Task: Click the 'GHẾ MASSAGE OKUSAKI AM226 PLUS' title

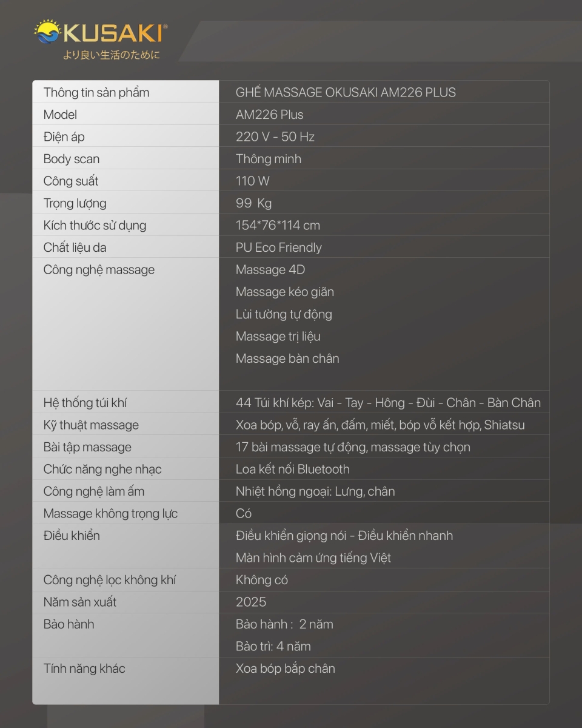Action: click(346, 92)
